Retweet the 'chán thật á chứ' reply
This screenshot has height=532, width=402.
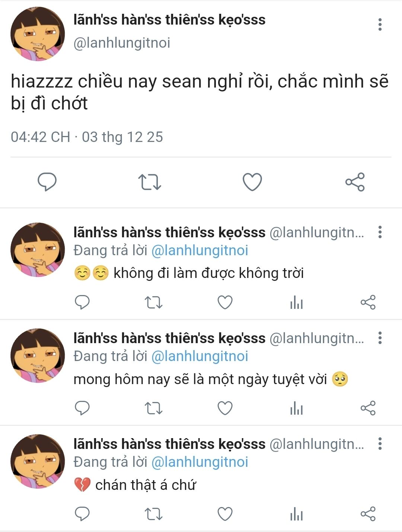pyautogui.click(x=153, y=514)
